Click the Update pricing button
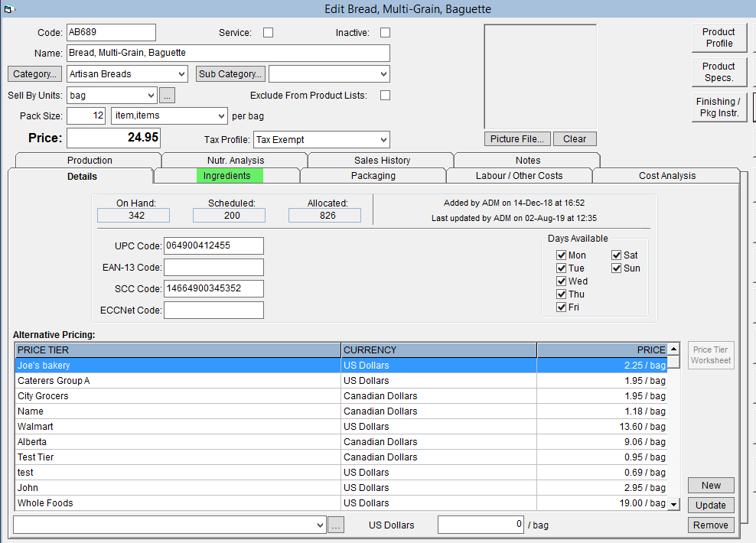Screen dimensions: 756x543 click(711, 505)
